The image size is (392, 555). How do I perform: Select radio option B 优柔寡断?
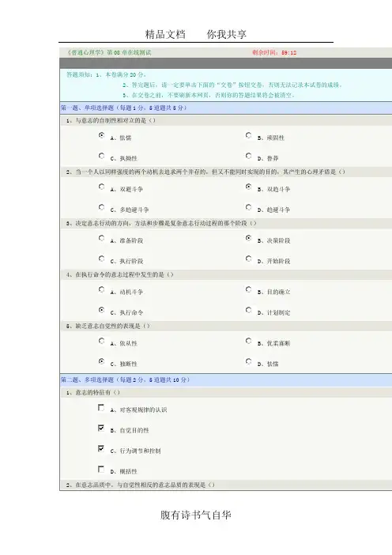point(249,341)
